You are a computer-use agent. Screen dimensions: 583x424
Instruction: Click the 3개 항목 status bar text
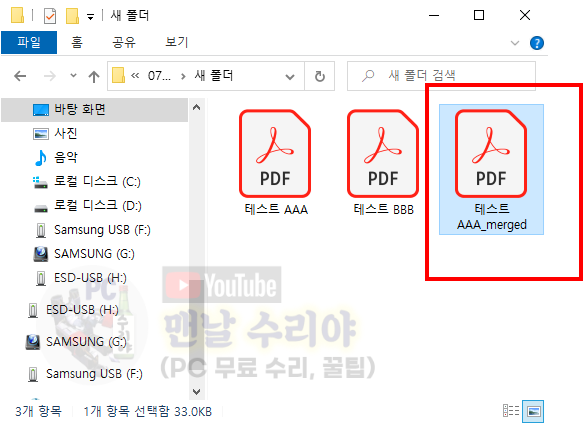(x=38, y=411)
